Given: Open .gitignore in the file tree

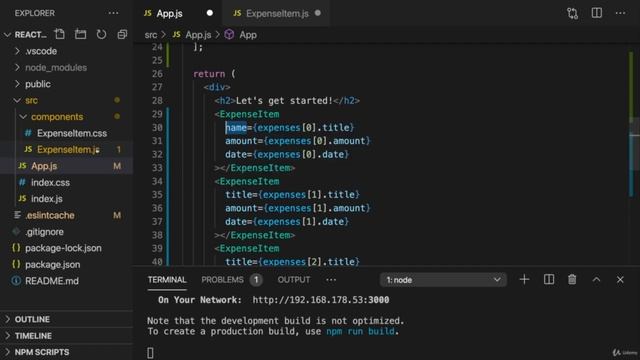Looking at the screenshot, I should point(66,231).
